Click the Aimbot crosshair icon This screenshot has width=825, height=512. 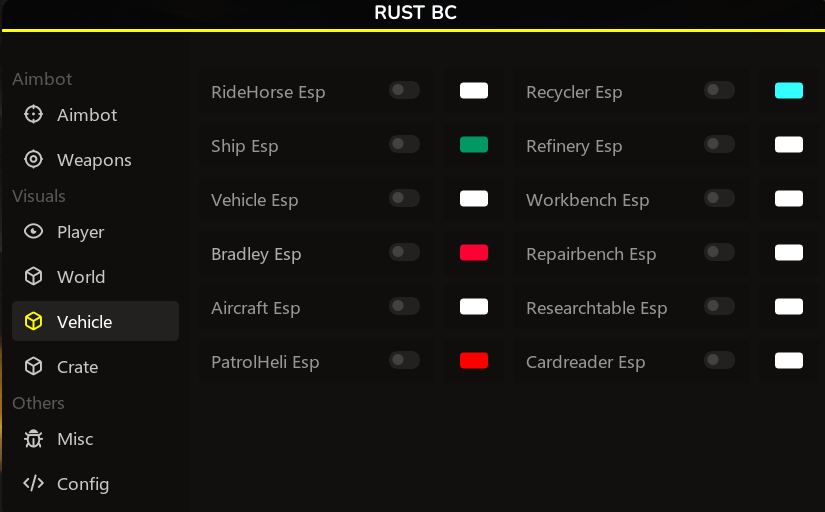34,115
